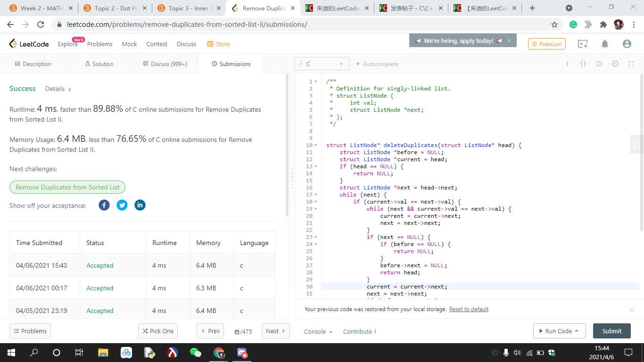Screen dimensions: 644x362
Task: Collapse code fold at line 1
Action: pyautogui.click(x=316, y=82)
